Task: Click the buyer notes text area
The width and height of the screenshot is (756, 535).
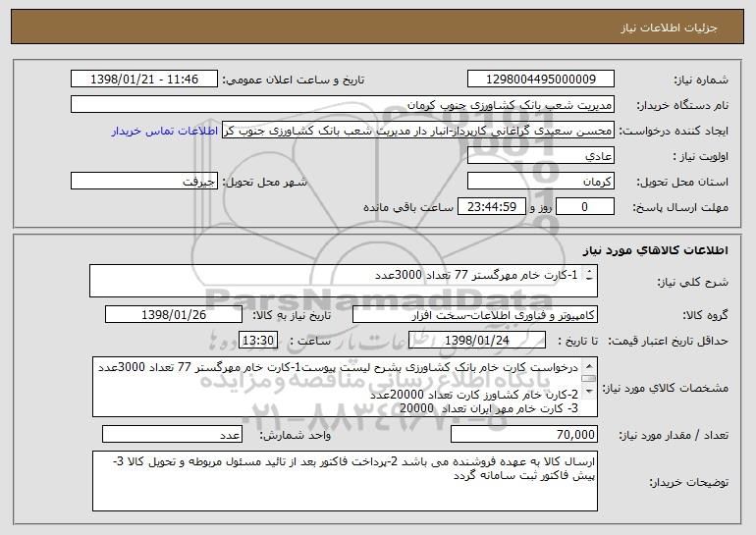Action: [345, 481]
